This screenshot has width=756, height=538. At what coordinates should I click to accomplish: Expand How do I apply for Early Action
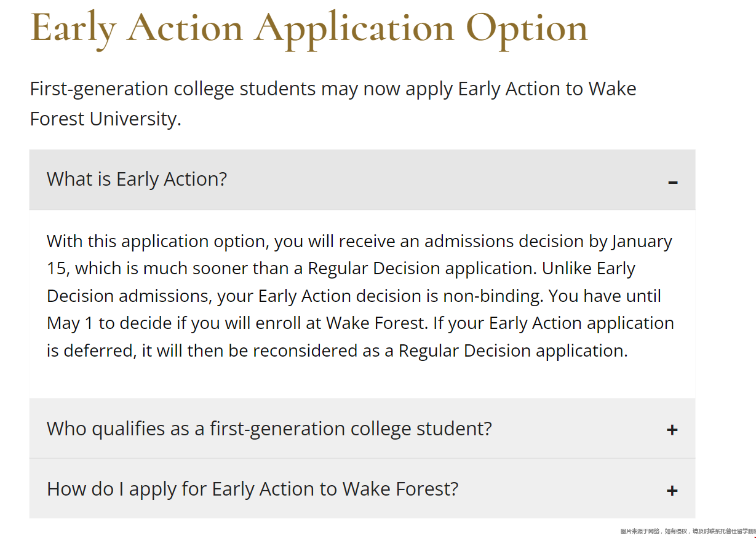(362, 489)
